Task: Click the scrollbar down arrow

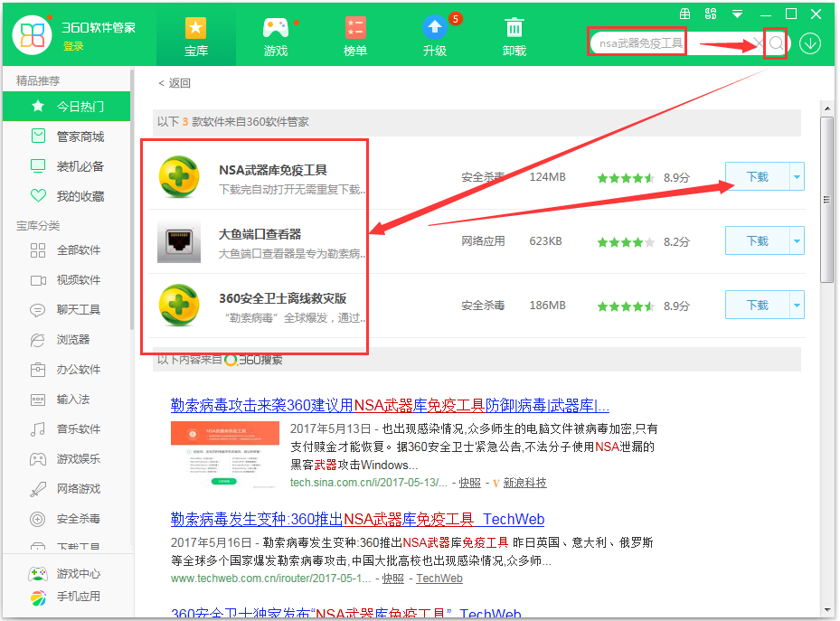Action: tap(827, 610)
